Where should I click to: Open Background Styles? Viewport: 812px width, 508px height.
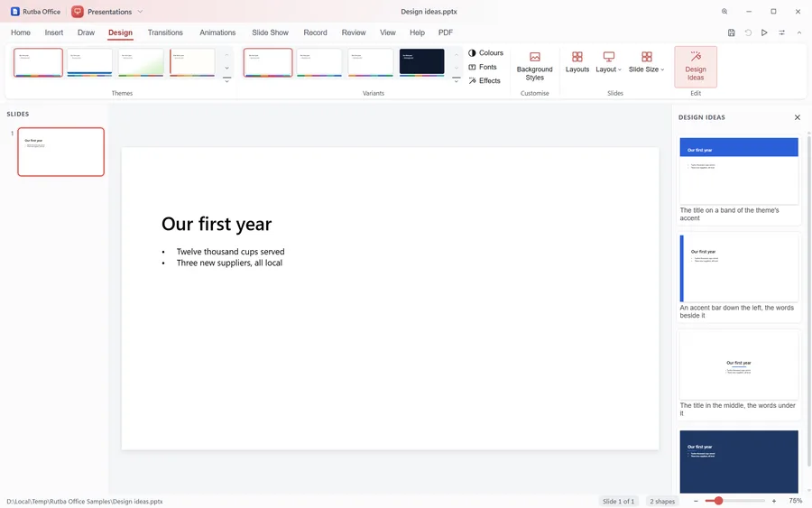pos(534,66)
